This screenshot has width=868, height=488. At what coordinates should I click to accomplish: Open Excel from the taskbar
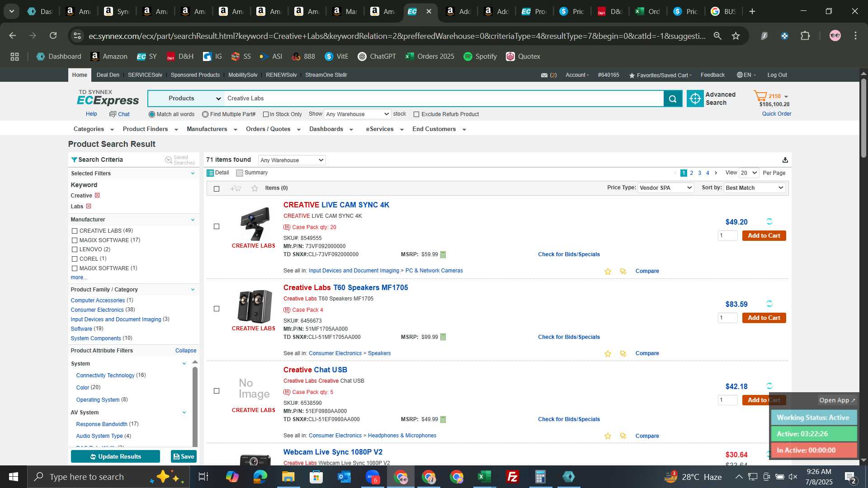484,477
